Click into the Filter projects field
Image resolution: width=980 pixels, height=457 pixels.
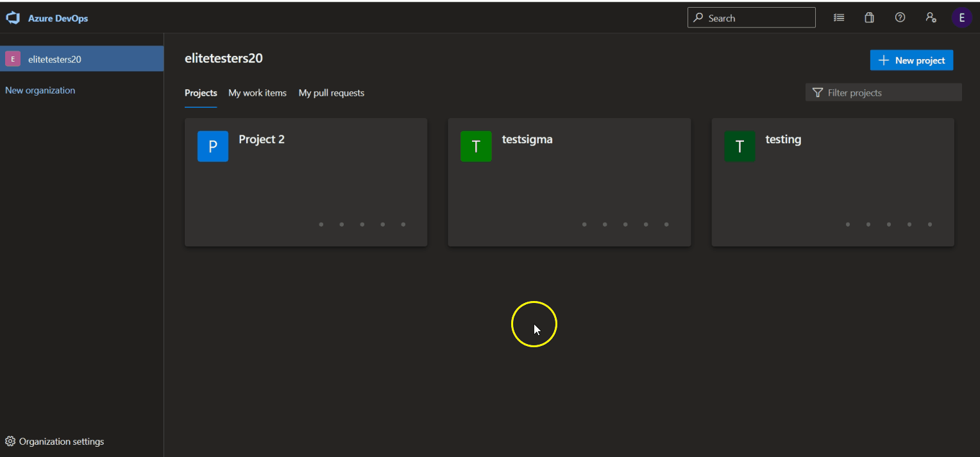pyautogui.click(x=884, y=92)
